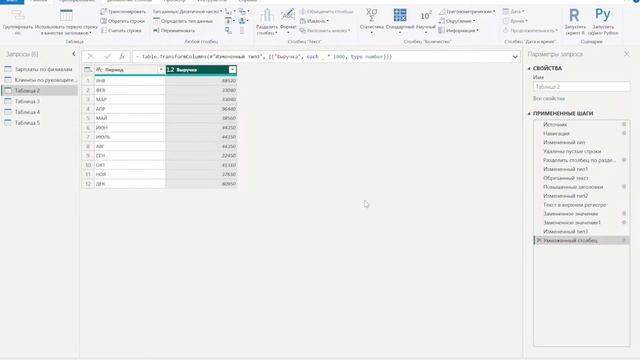Open gear for Замененное значение step

point(624,213)
